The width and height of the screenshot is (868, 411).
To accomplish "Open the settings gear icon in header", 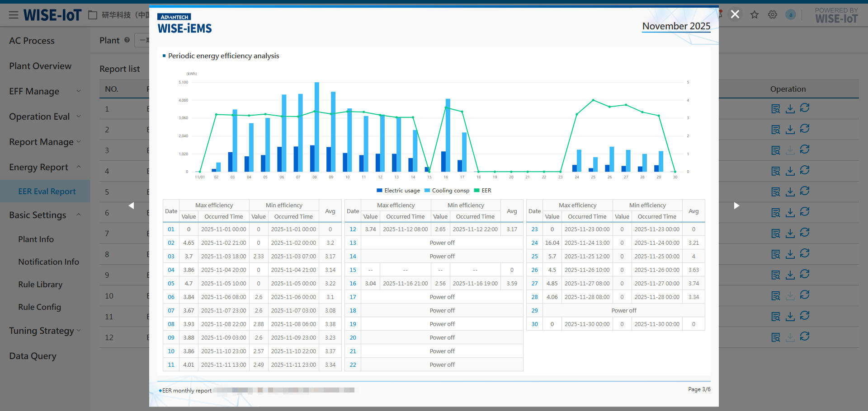I will pyautogui.click(x=773, y=15).
